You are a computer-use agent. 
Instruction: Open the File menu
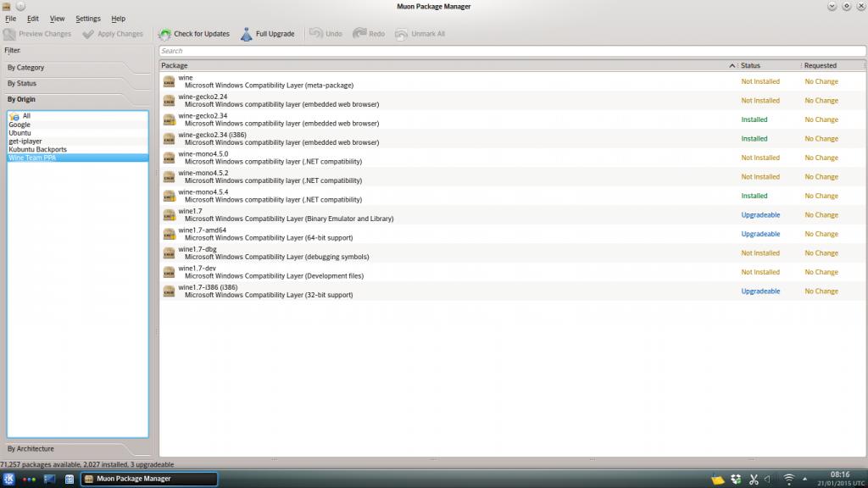10,19
